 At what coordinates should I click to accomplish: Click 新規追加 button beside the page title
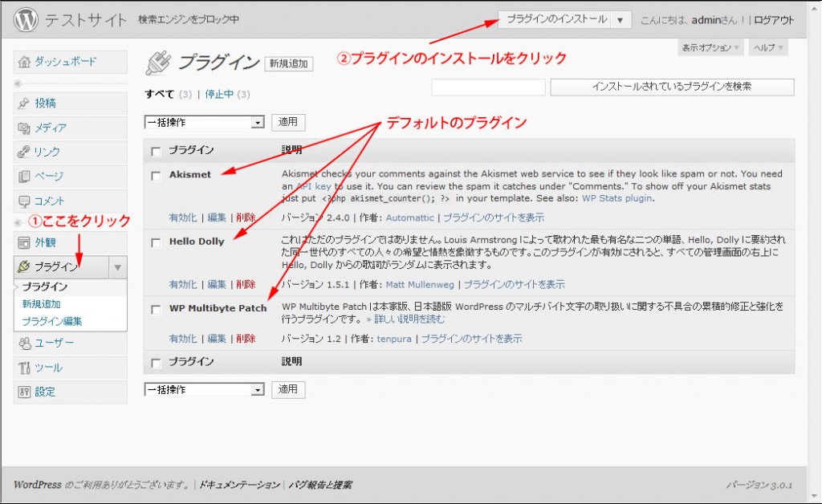point(288,63)
